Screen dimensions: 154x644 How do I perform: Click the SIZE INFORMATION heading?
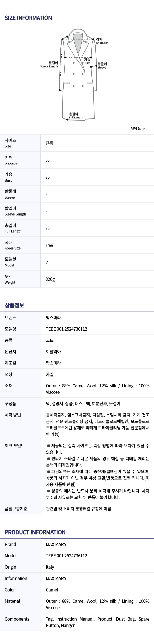tap(28, 18)
